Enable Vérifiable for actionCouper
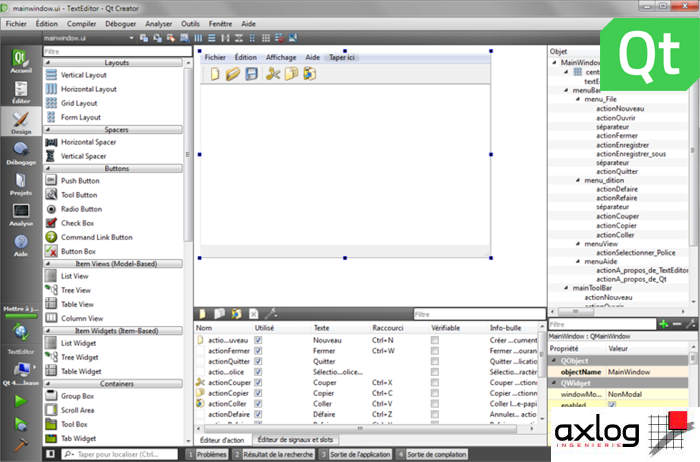Image resolution: width=700 pixels, height=462 pixels. (435, 383)
